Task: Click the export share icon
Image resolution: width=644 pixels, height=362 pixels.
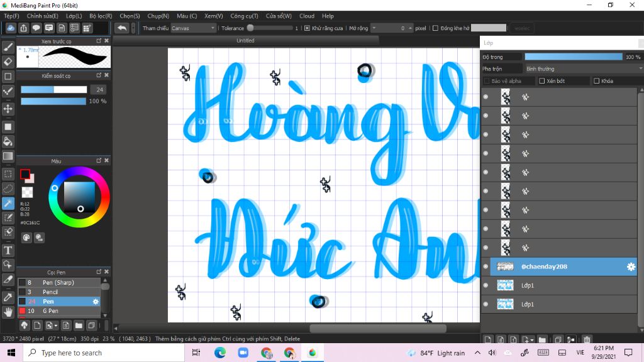Action: tap(23, 28)
